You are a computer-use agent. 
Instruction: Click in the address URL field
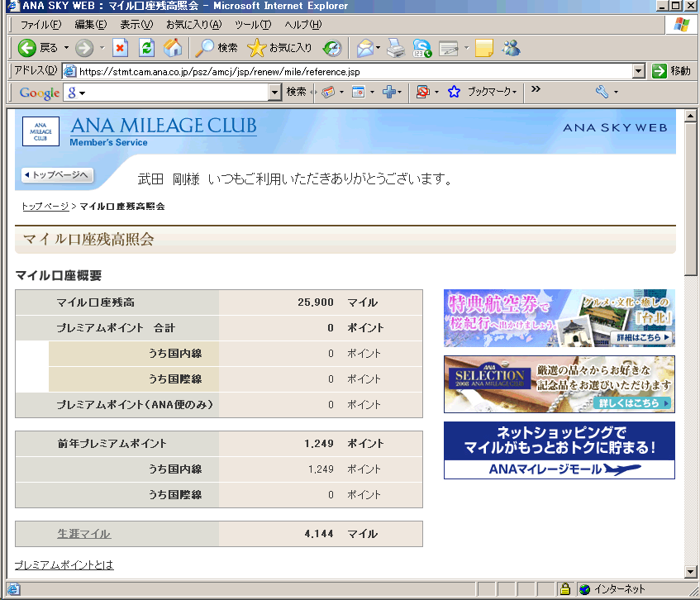(348, 71)
